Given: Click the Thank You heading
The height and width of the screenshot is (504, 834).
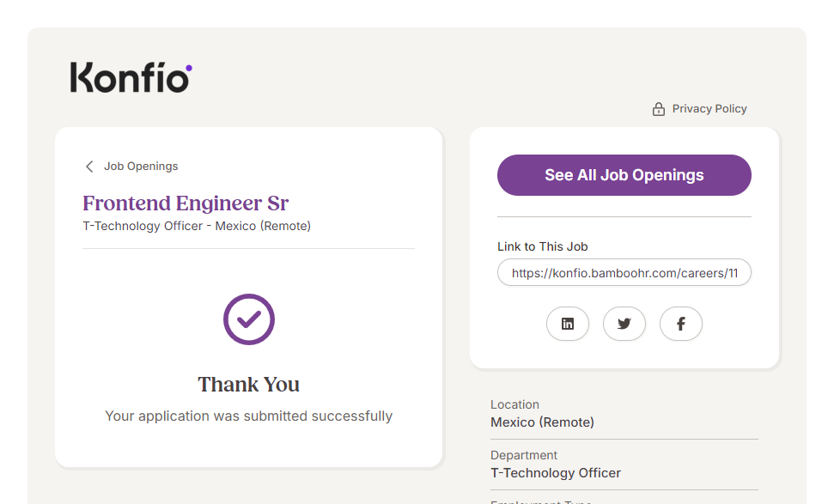Looking at the screenshot, I should pos(249,385).
